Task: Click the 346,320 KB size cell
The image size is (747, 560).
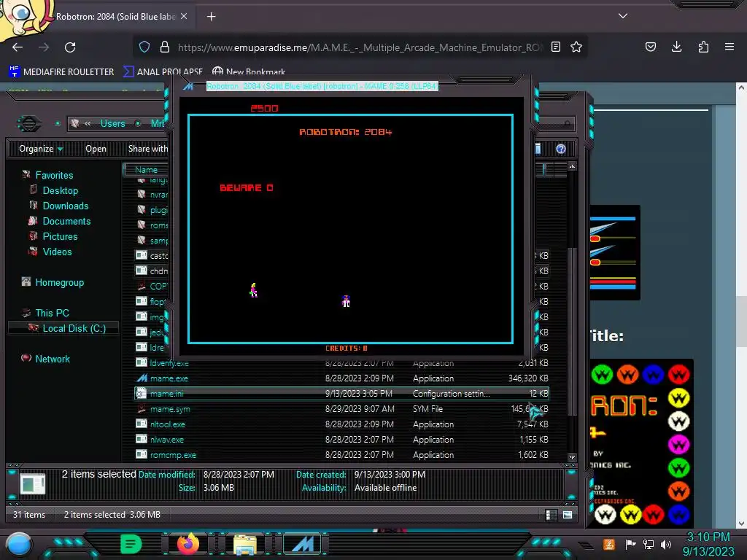Action: coord(528,378)
